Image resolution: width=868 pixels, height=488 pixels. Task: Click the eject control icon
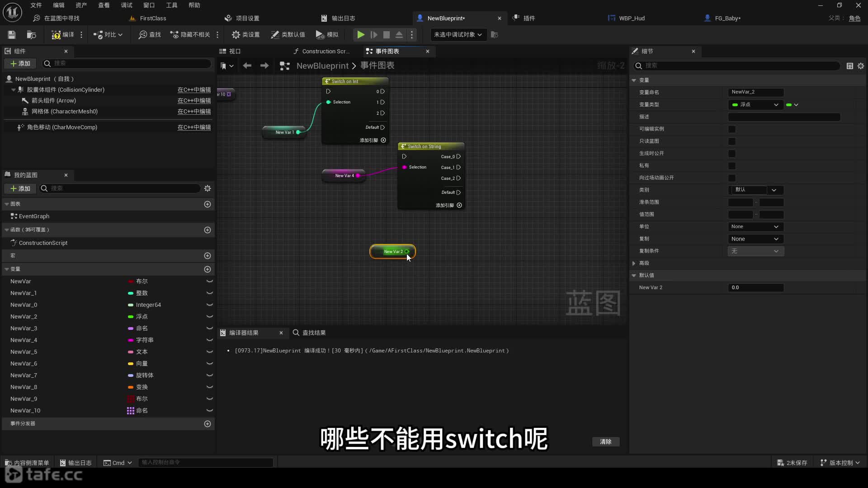(x=399, y=35)
